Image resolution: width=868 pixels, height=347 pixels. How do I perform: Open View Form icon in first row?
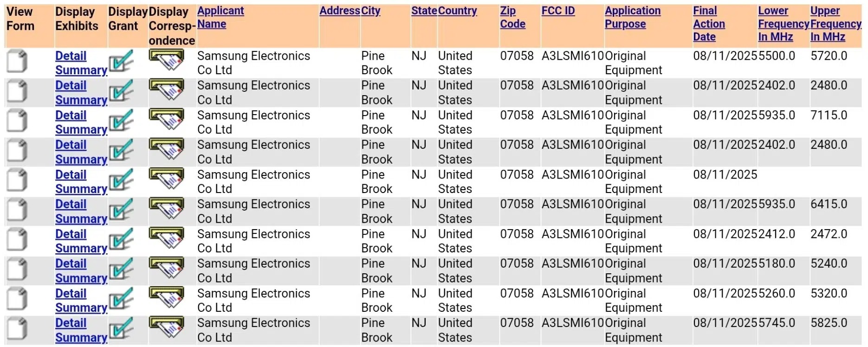coord(17,61)
